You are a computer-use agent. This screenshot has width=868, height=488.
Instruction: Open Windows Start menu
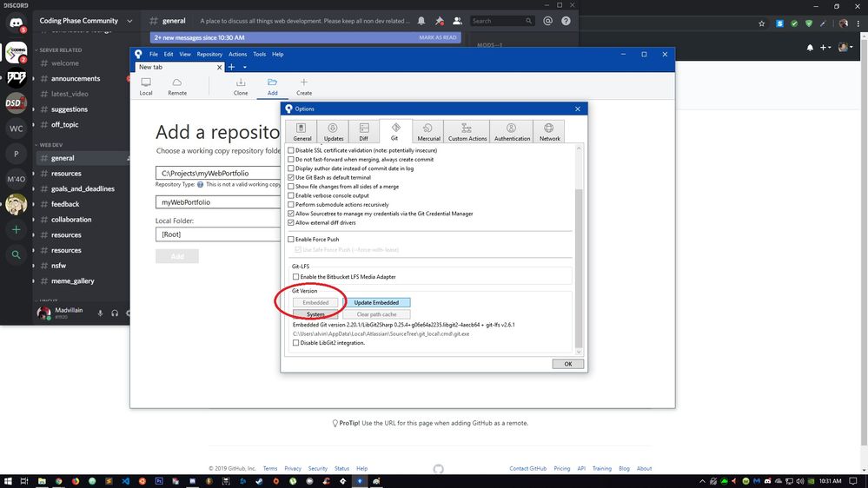point(7,481)
